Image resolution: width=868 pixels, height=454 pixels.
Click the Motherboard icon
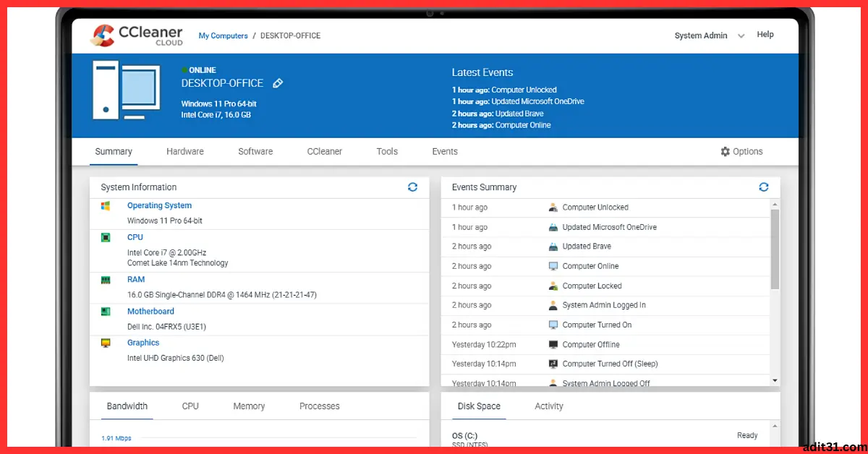[x=106, y=312]
